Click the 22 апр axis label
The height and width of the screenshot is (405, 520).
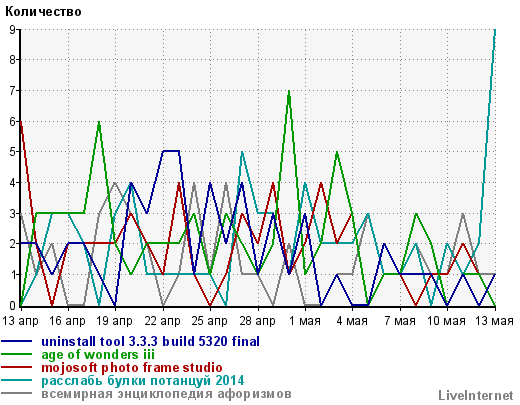(162, 321)
